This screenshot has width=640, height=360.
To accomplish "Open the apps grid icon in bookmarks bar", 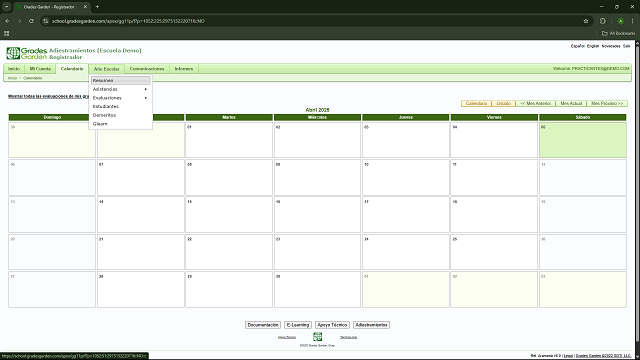I will pyautogui.click(x=7, y=33).
